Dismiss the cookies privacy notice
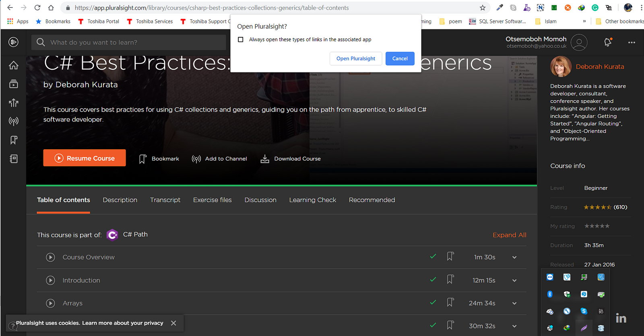Screen dimensions: 644x336 (x=173, y=323)
